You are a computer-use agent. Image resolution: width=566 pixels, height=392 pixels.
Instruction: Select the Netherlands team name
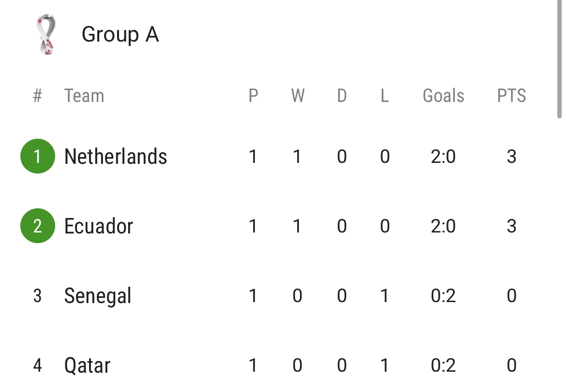click(x=116, y=157)
